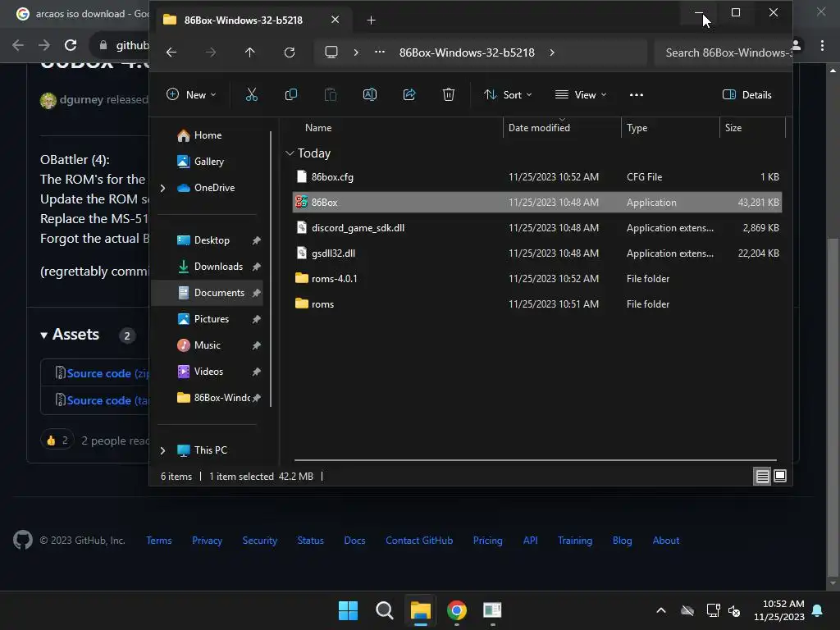Switch to details list view icon
The width and height of the screenshot is (840, 630).
click(x=762, y=476)
